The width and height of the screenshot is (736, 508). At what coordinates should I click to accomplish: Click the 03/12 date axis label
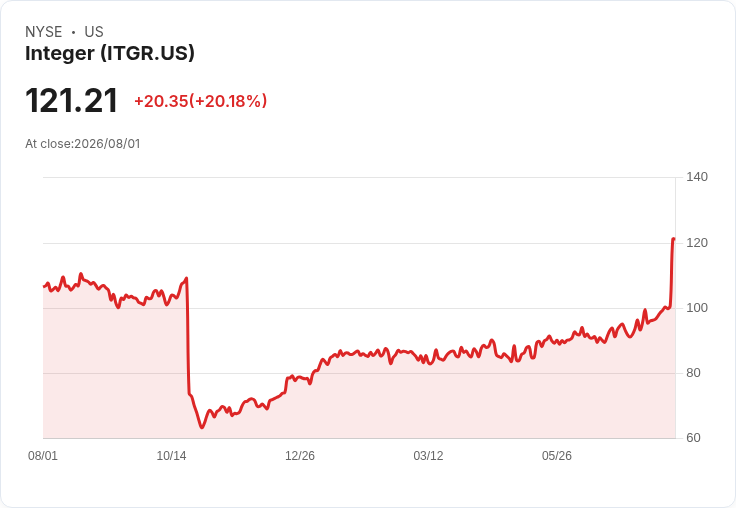(428, 456)
